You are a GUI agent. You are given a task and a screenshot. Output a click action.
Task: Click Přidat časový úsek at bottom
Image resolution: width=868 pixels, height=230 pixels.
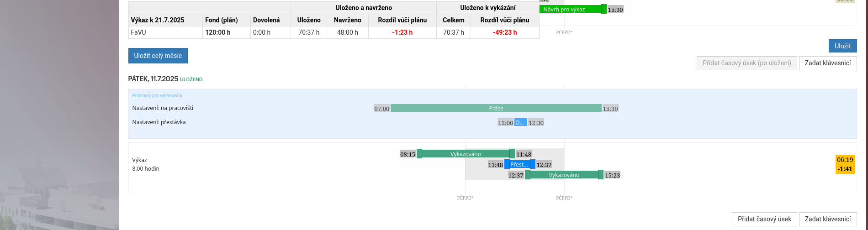(764, 219)
